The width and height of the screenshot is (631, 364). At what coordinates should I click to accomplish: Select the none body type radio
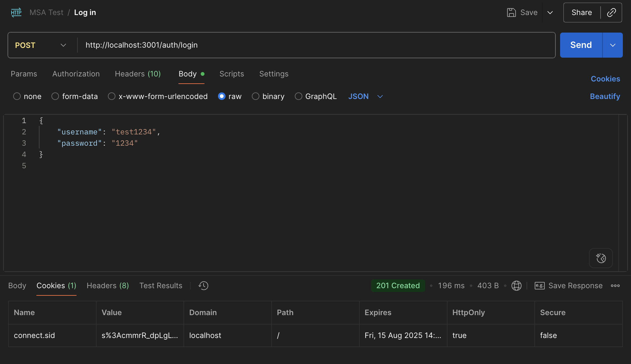pyautogui.click(x=17, y=96)
